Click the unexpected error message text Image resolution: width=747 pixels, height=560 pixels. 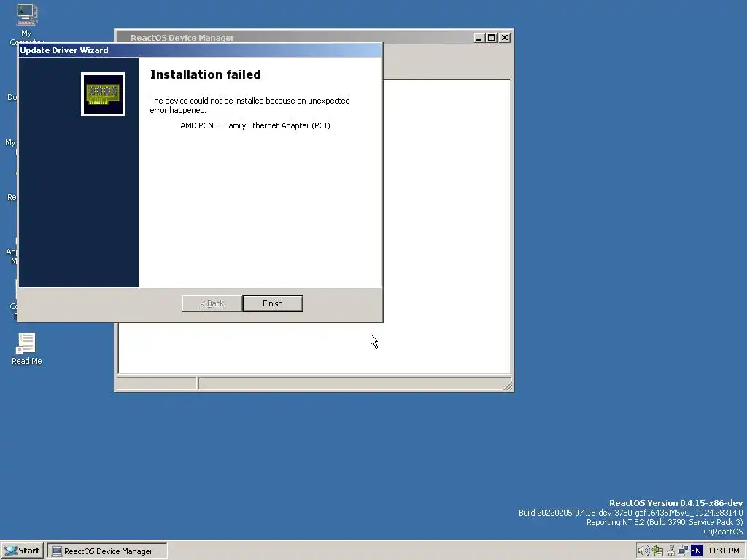coord(249,105)
